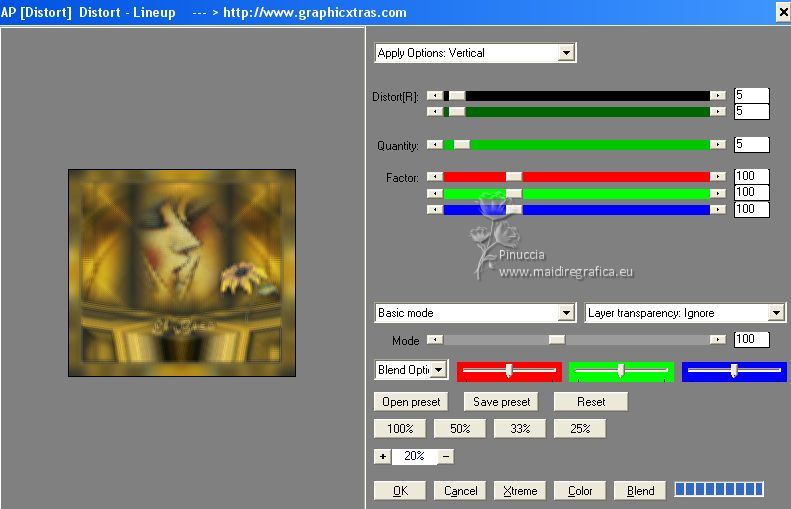
Task: Open the Blend Options dropdown
Action: pyautogui.click(x=411, y=370)
